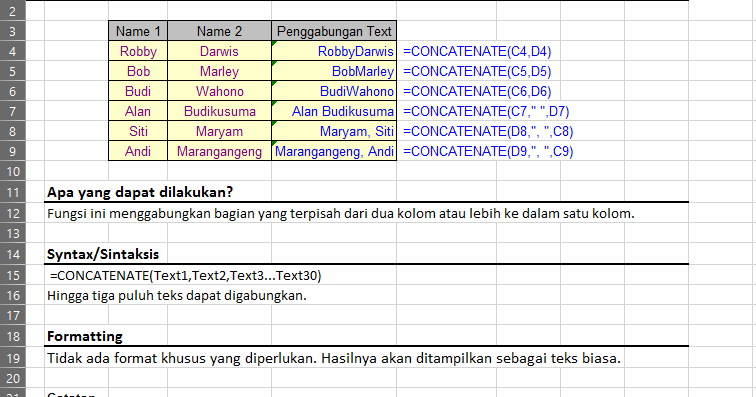Image resolution: width=756 pixels, height=397 pixels.
Task: Click formula text =CONCATENATE(C7," ",D7)
Action: pyautogui.click(x=486, y=111)
